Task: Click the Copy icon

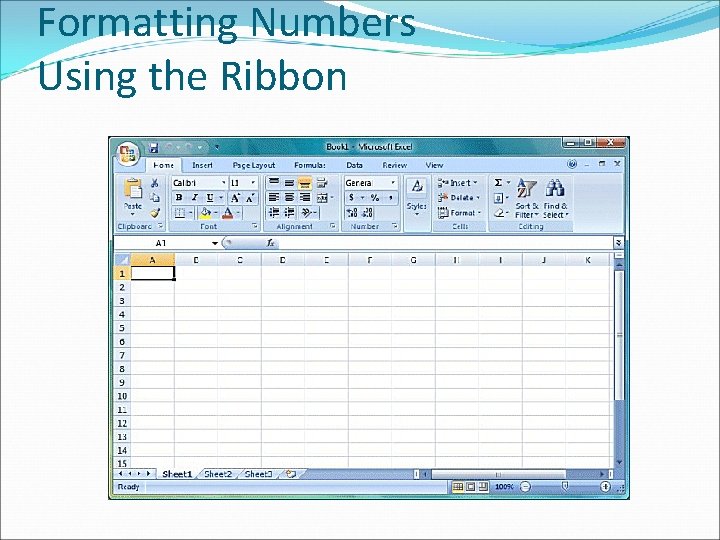Action: click(155, 197)
